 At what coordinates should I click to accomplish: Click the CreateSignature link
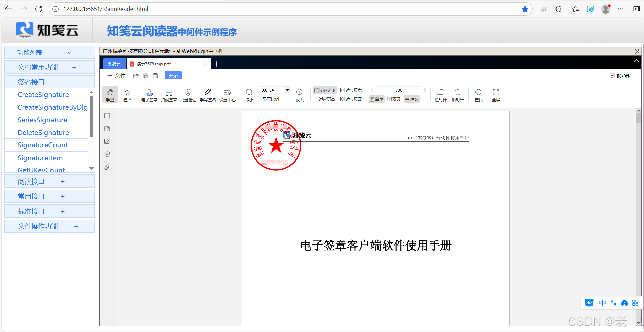point(43,95)
